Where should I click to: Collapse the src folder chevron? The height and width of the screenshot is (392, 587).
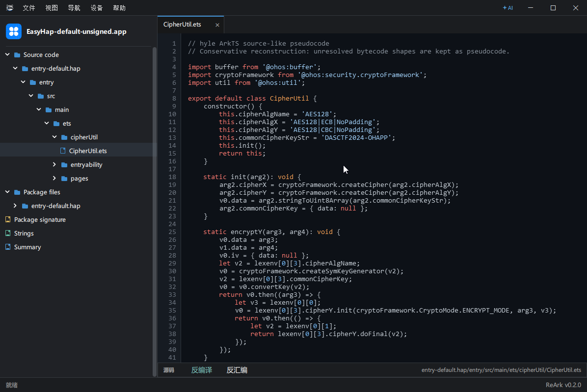pyautogui.click(x=31, y=96)
